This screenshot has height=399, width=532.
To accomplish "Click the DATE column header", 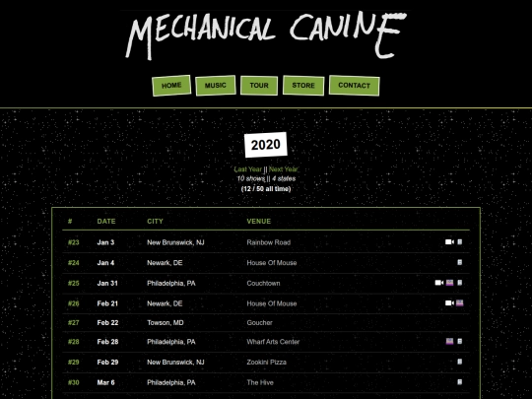I will coord(106,222).
